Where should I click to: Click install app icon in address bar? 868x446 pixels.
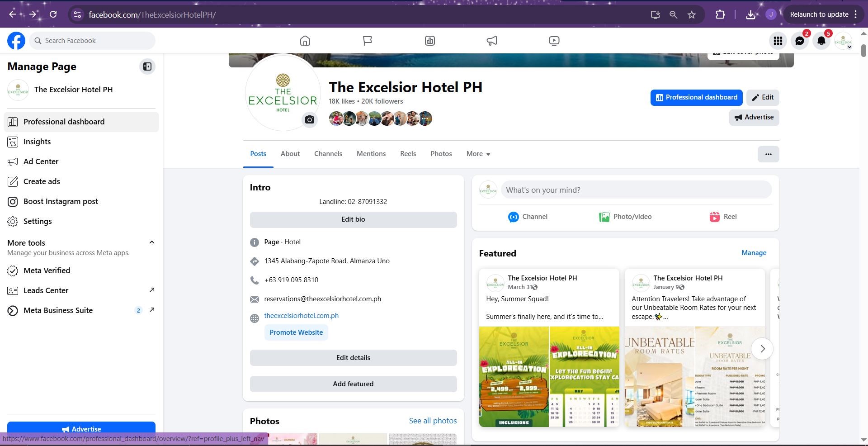[x=655, y=14]
